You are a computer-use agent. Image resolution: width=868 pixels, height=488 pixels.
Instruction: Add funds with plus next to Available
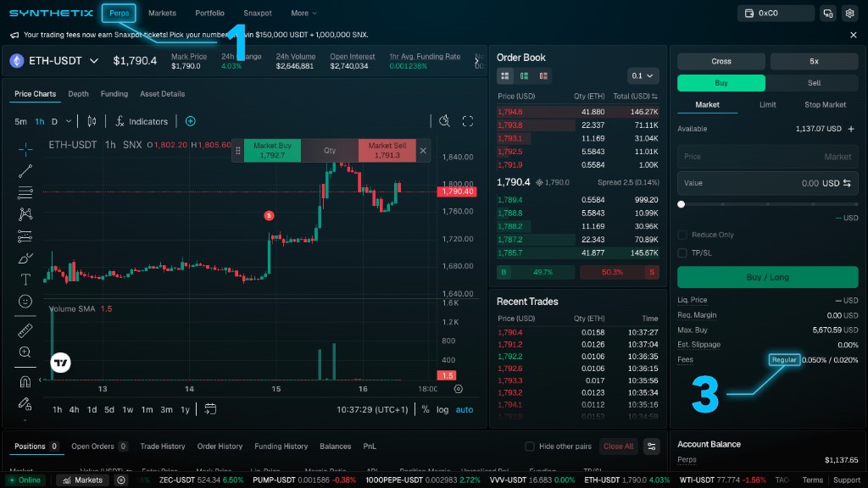pos(851,129)
